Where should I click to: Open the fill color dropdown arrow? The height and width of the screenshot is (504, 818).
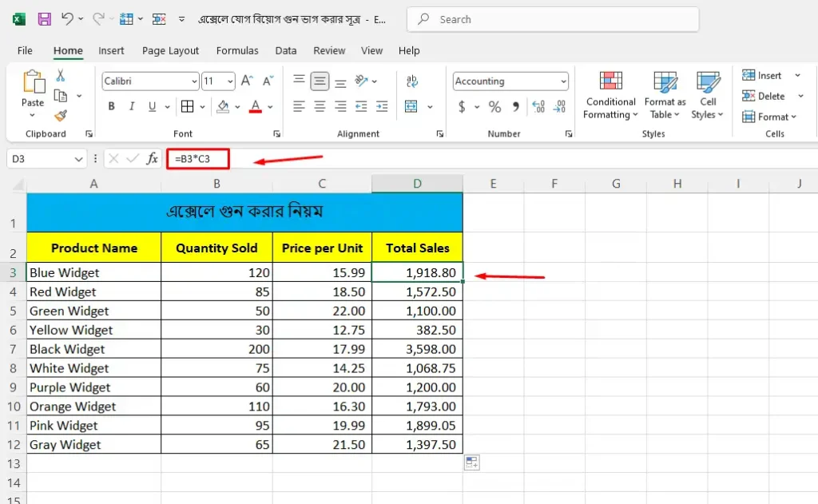pos(237,107)
